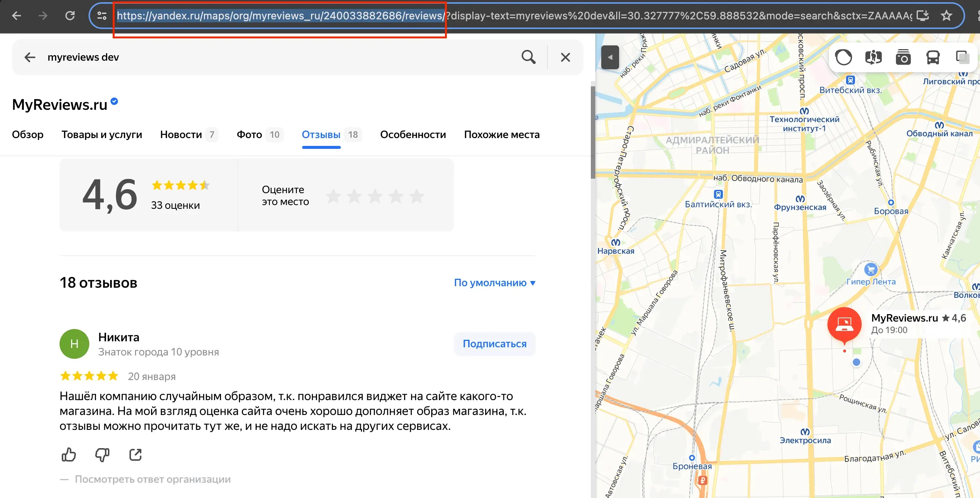Image resolution: width=980 pixels, height=498 pixels.
Task: Click the 4,6 rating number
Action: [109, 195]
